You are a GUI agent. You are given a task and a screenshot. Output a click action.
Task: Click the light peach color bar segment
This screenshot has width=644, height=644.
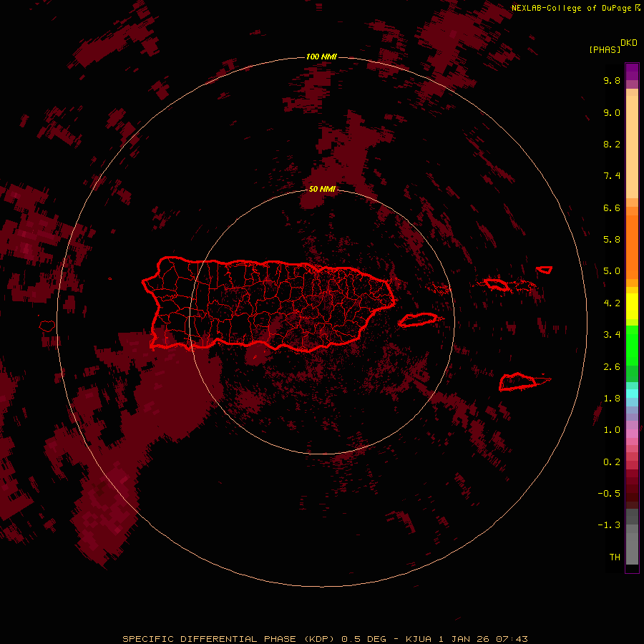[x=632, y=147]
